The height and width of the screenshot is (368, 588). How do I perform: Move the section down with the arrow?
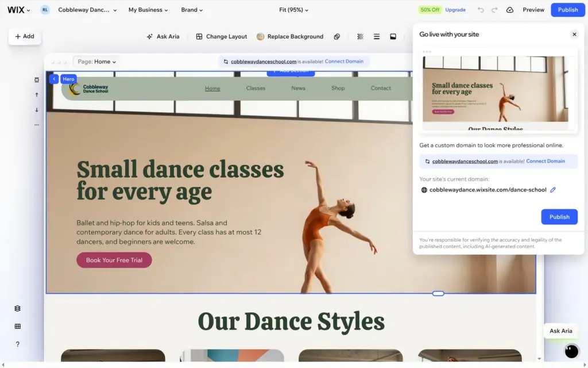37,110
